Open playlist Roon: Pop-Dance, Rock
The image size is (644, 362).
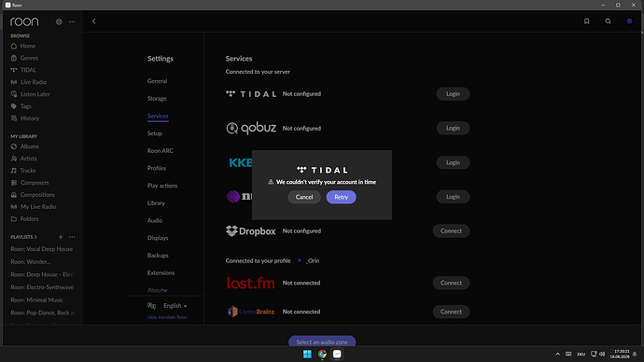tap(42, 313)
